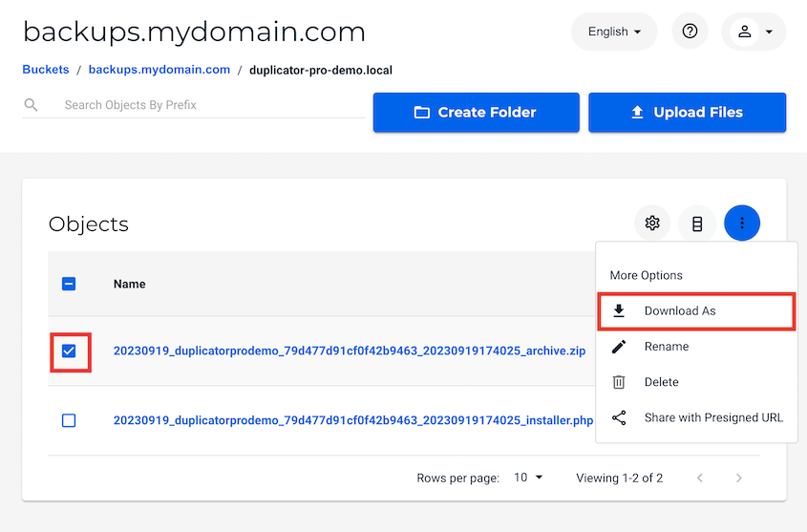Open the installer.php file link
Viewport: 807px width, 532px height.
point(353,420)
